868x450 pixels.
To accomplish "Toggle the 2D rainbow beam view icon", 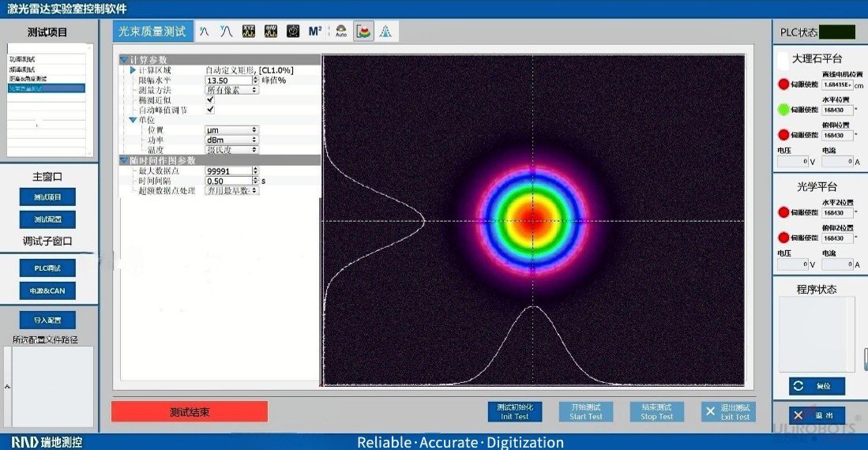I will click(363, 32).
